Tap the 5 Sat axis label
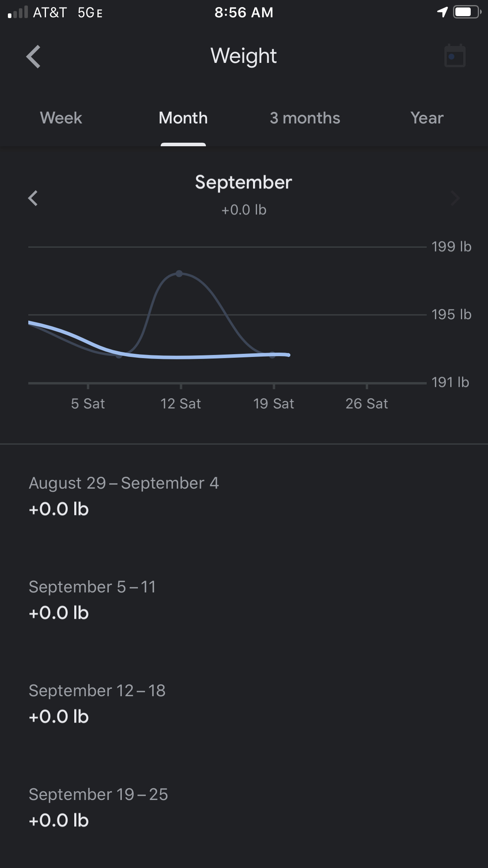The width and height of the screenshot is (488, 868). coord(88,404)
